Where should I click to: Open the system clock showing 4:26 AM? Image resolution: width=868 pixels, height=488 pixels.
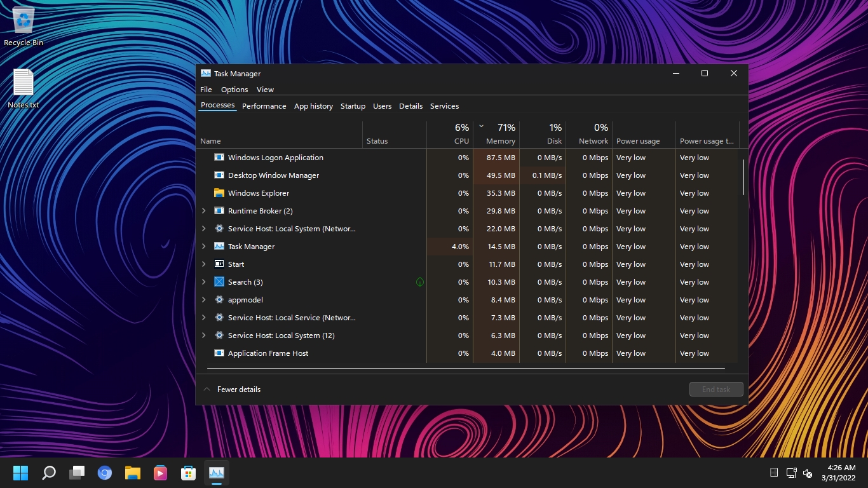tap(840, 473)
